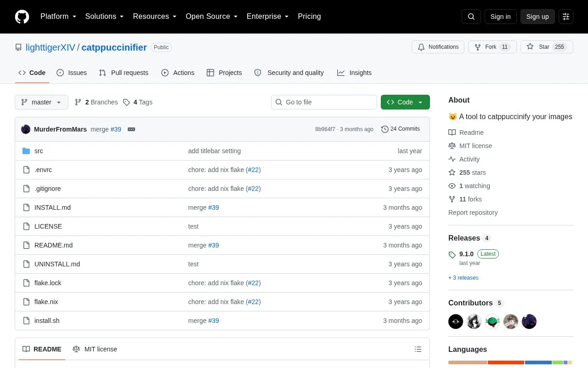This screenshot has height=368, width=588.
Task: Star this repository
Action: point(547,47)
